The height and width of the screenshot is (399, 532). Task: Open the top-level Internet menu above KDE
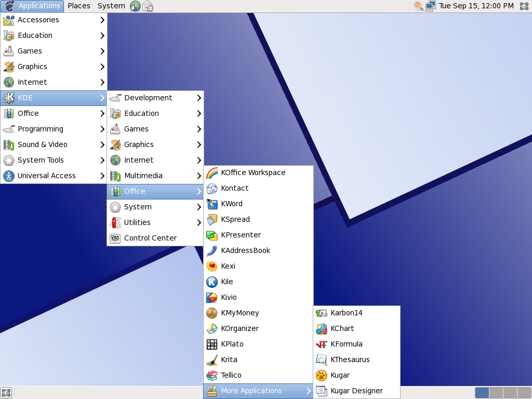pyautogui.click(x=54, y=83)
